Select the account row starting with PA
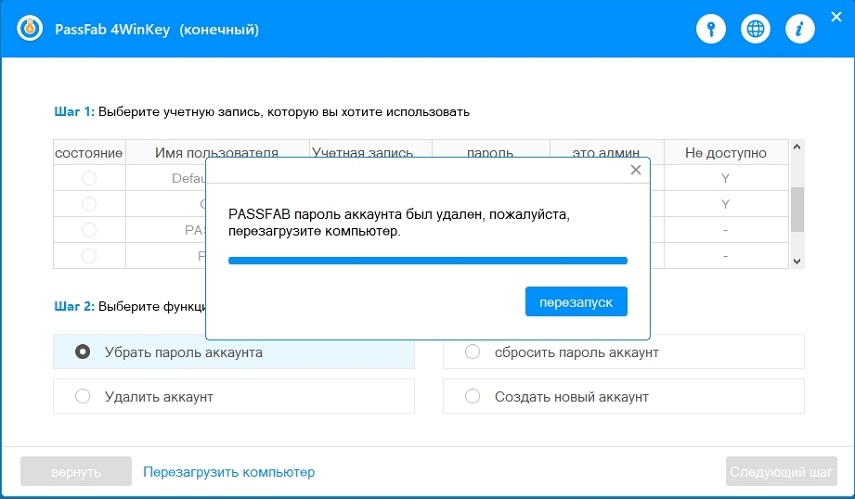This screenshot has width=855, height=499. point(89,230)
